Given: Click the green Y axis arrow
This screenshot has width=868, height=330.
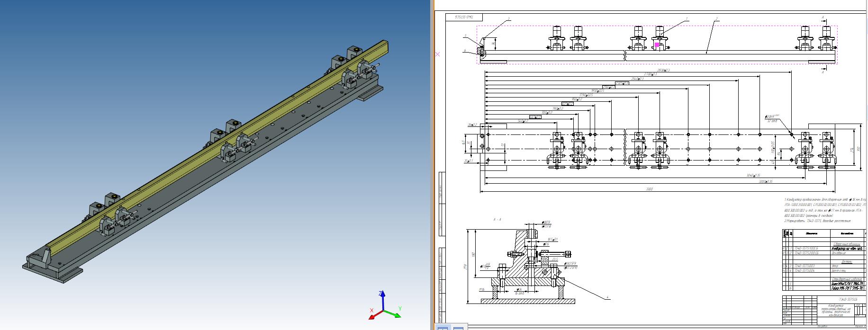Looking at the screenshot, I should tap(393, 313).
